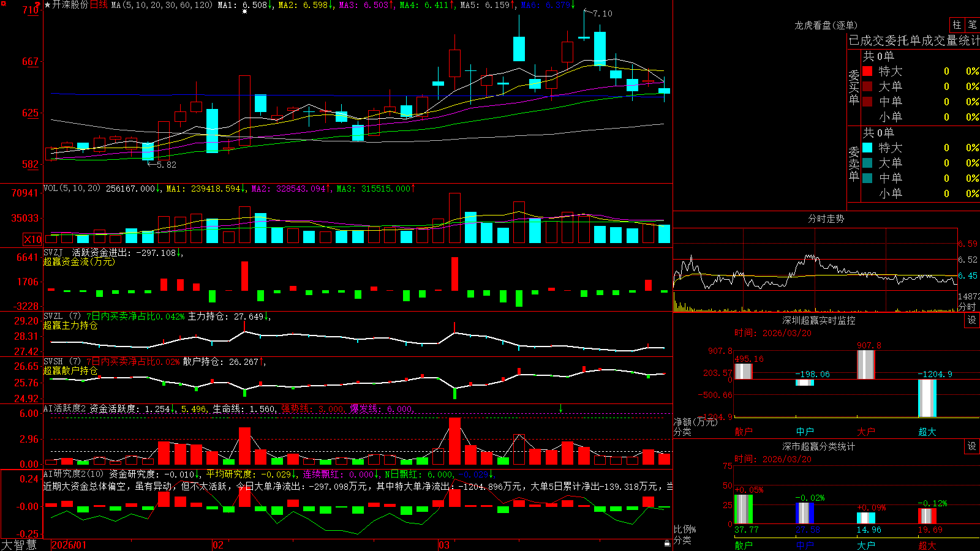Jump to the 2026/01 timeline marker
The height and width of the screenshot is (551, 980).
point(69,545)
